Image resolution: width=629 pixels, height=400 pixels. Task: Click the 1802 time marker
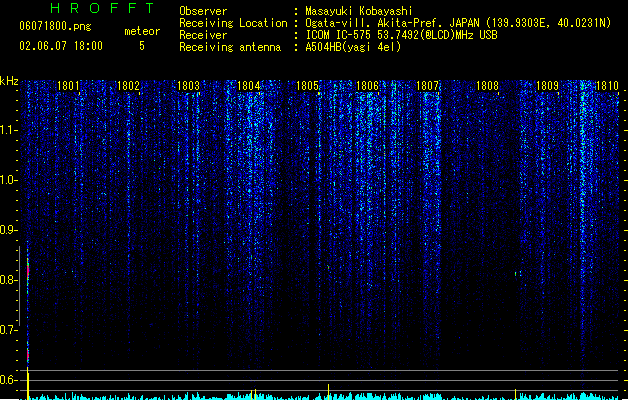128,86
